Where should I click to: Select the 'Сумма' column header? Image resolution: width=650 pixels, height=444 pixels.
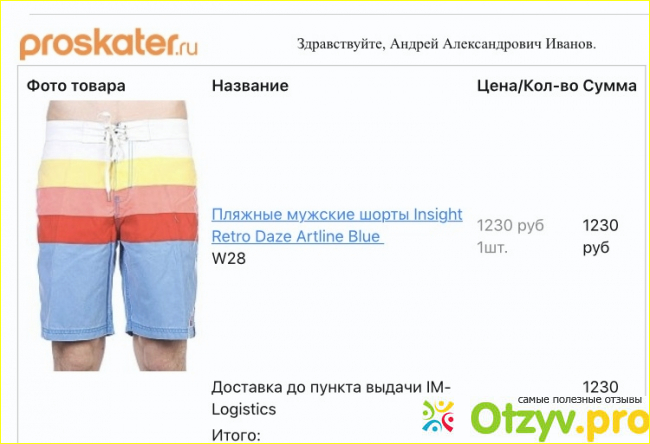point(609,86)
